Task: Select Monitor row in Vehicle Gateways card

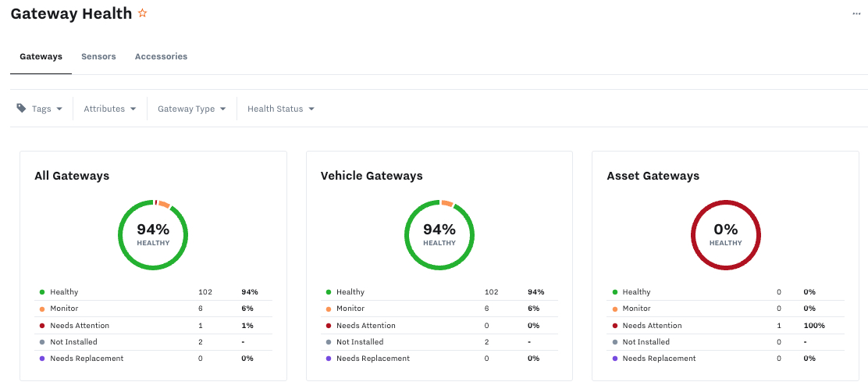Action: 439,309
